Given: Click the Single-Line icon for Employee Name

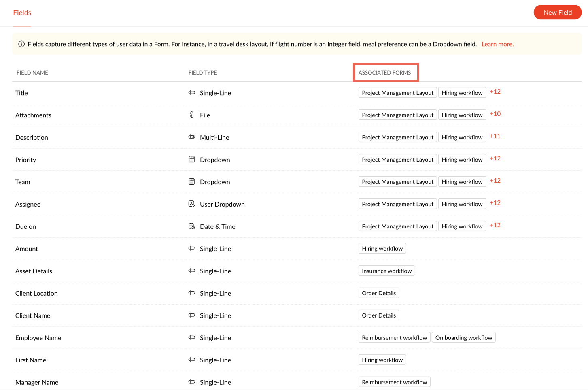Looking at the screenshot, I should click(192, 338).
